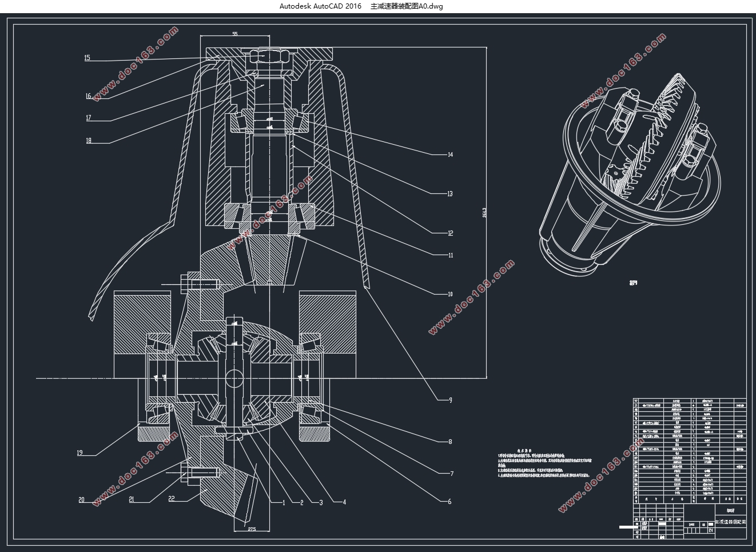Viewport: 756px width, 552px height.
Task: Click part callout number 8
Action: pos(450,442)
